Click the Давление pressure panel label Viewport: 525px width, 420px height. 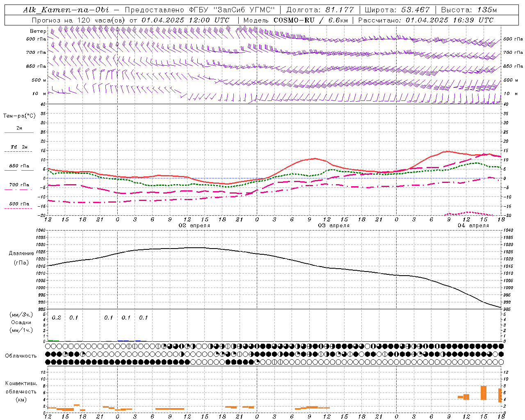(x=21, y=253)
